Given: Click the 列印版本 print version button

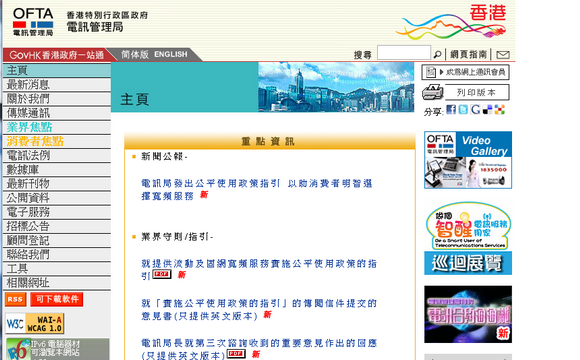Looking at the screenshot, I should [477, 92].
